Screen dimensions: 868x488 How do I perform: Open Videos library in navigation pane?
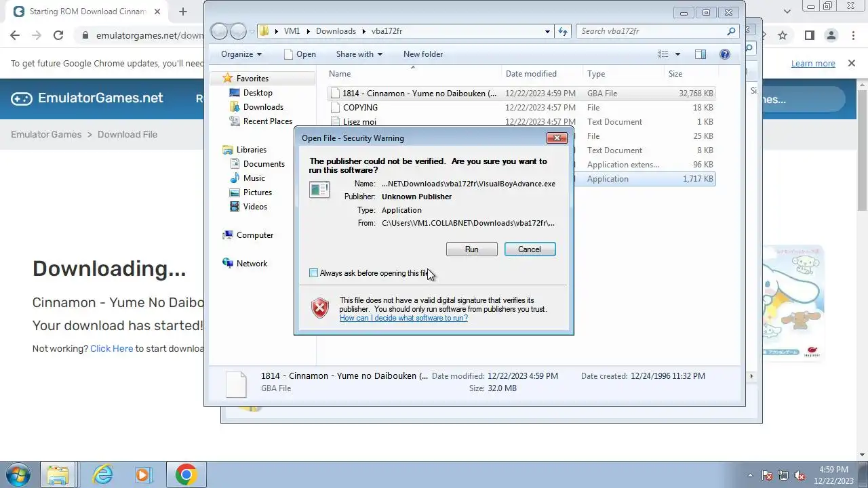point(256,207)
